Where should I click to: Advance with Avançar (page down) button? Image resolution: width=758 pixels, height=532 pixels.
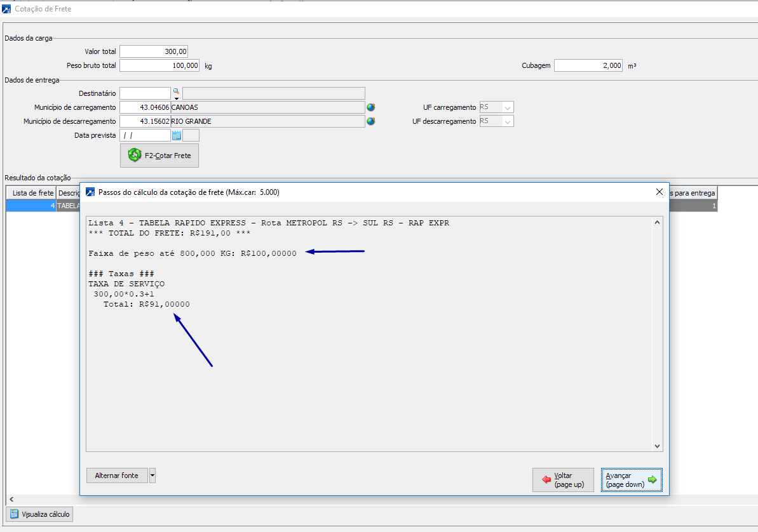click(631, 480)
